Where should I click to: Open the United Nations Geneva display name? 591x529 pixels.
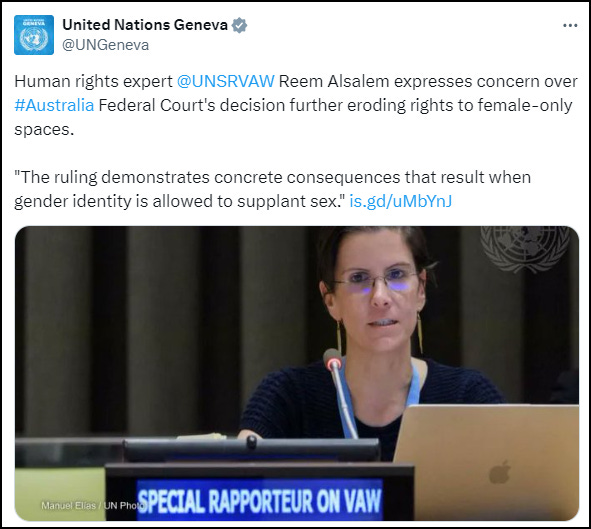tap(145, 25)
